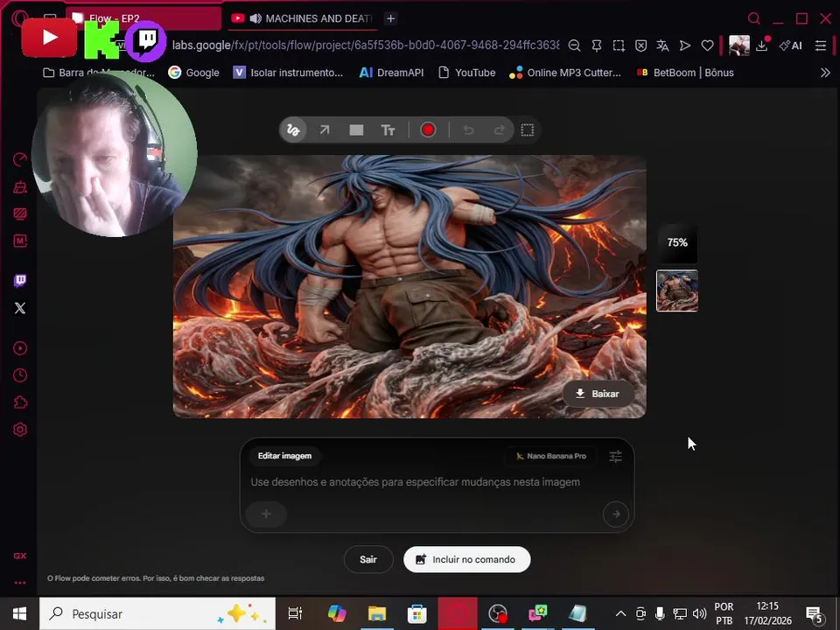840x630 pixels.
Task: Select the text annotation tool
Action: tap(388, 130)
